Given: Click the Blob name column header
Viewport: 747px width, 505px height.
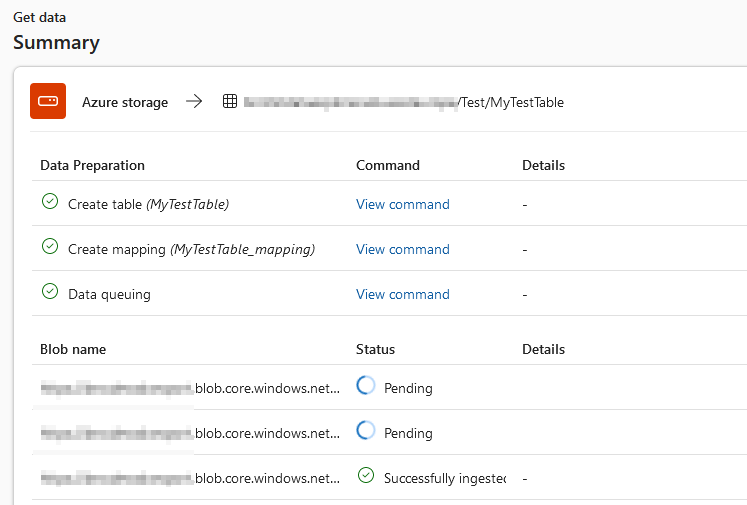Looking at the screenshot, I should 73,349.
